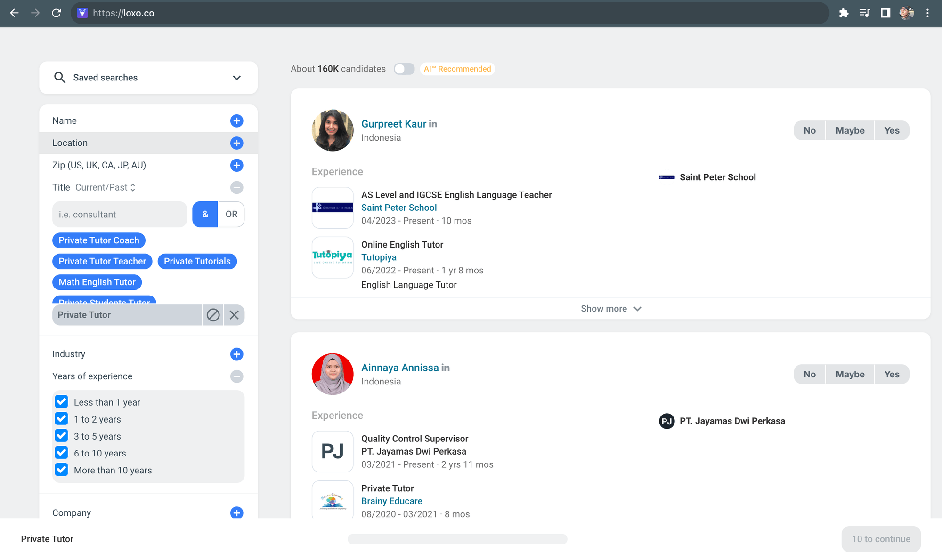Mark Ainnaya Annissa as Yes
The height and width of the screenshot is (560, 942).
(x=892, y=374)
